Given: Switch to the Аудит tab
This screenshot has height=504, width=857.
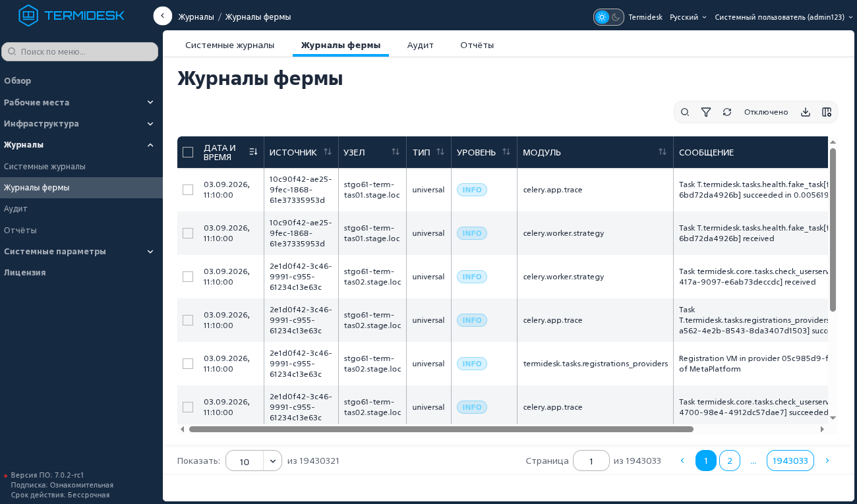Looking at the screenshot, I should (x=421, y=45).
